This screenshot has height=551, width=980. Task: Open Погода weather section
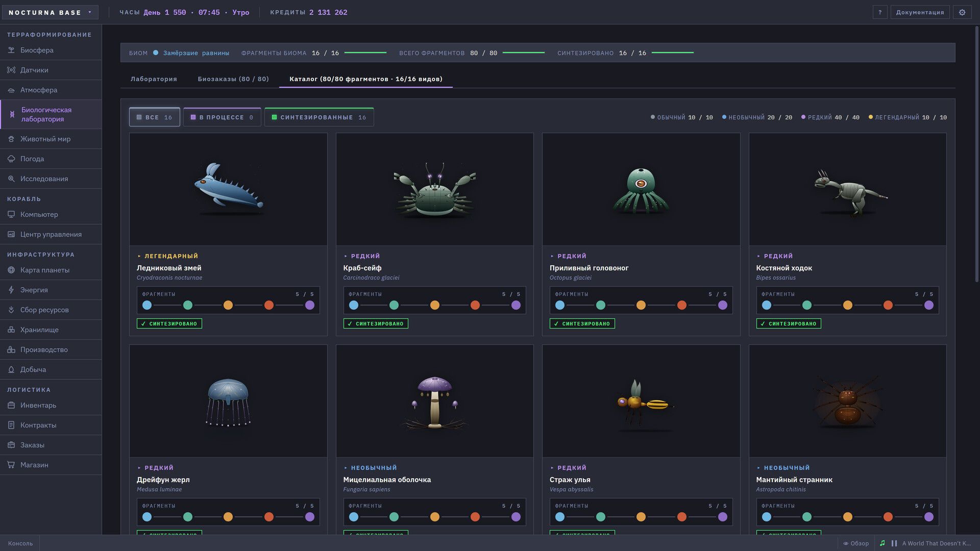(x=51, y=159)
